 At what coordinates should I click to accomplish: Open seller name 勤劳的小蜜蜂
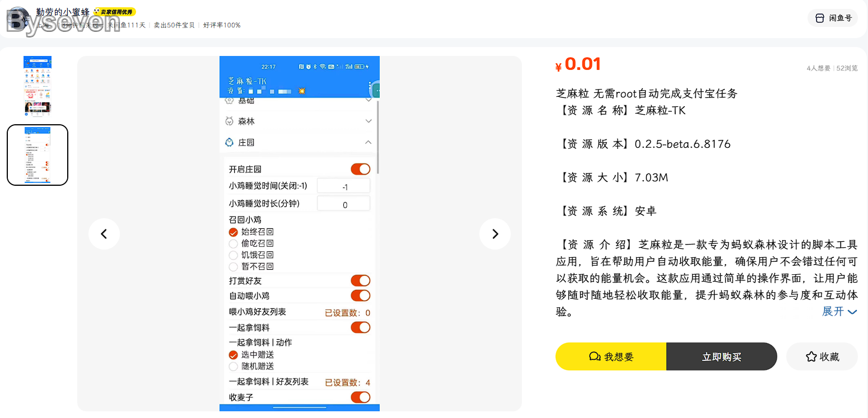click(63, 12)
